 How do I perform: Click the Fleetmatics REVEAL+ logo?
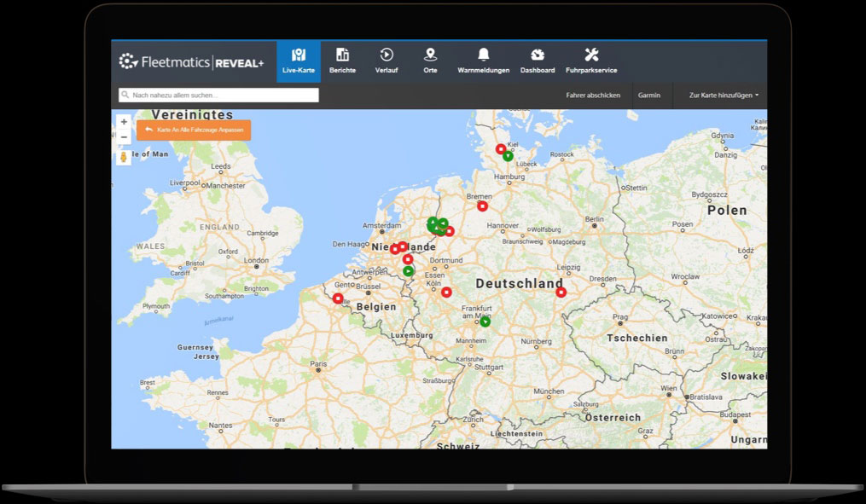click(x=192, y=61)
